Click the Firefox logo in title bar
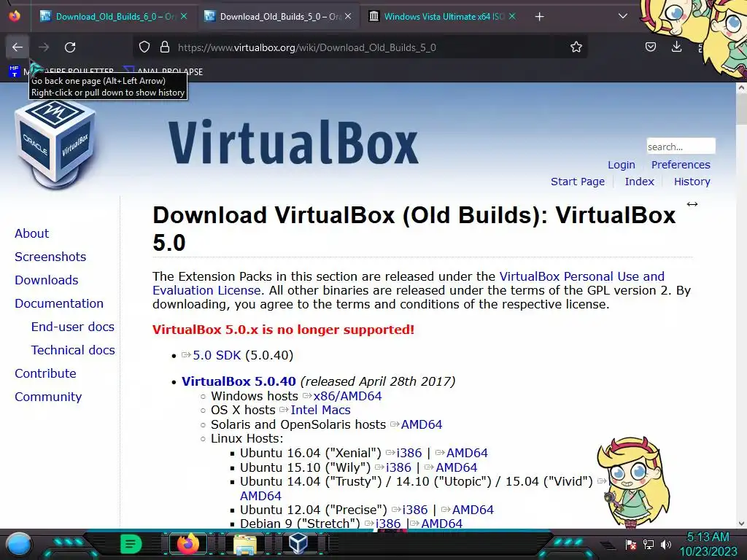The width and height of the screenshot is (747, 560). pos(15,16)
